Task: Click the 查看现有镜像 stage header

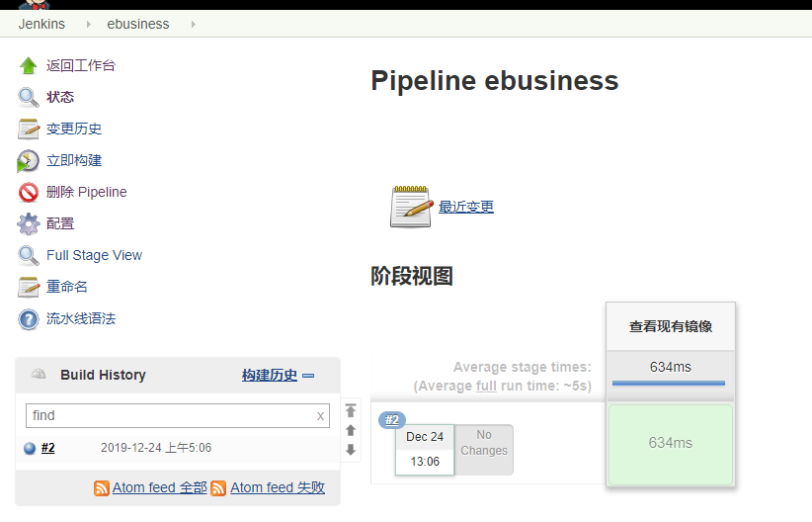Action: coord(671,326)
